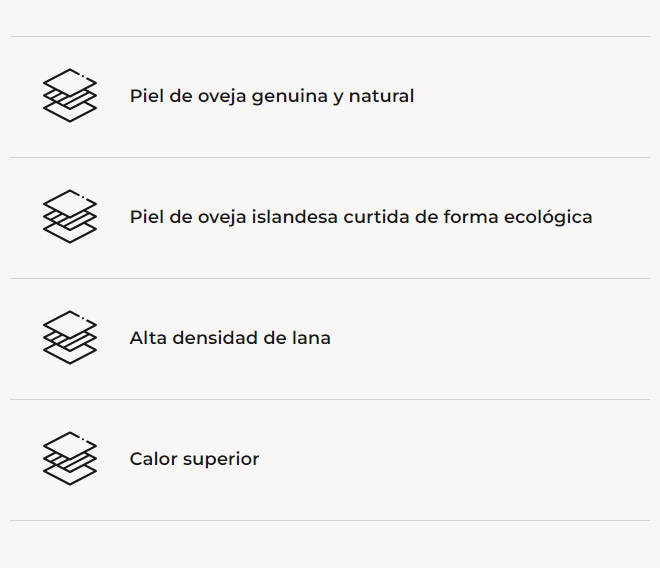The image size is (660, 568).
Task: Click the "Alta densidad de lana" label
Action: pyautogui.click(x=230, y=338)
